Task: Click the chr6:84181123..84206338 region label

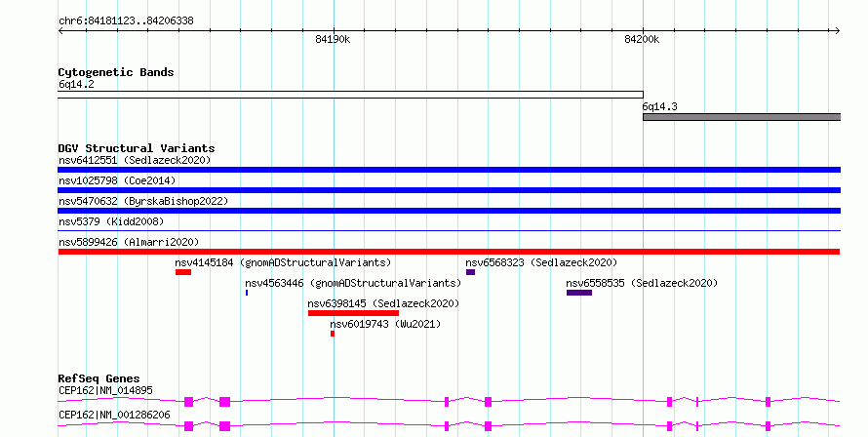Action: pos(126,21)
